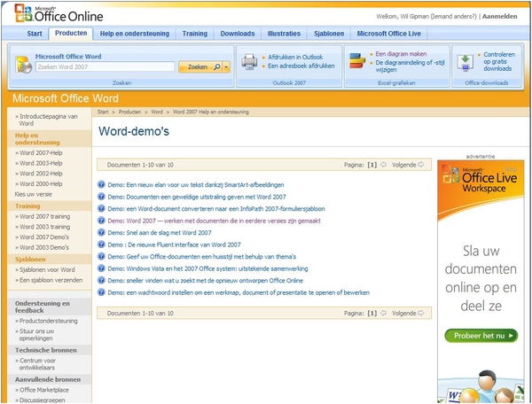Click the Excel-grafieken books icon
Image resolution: width=532 pixels, height=404 pixels.
pos(357,60)
